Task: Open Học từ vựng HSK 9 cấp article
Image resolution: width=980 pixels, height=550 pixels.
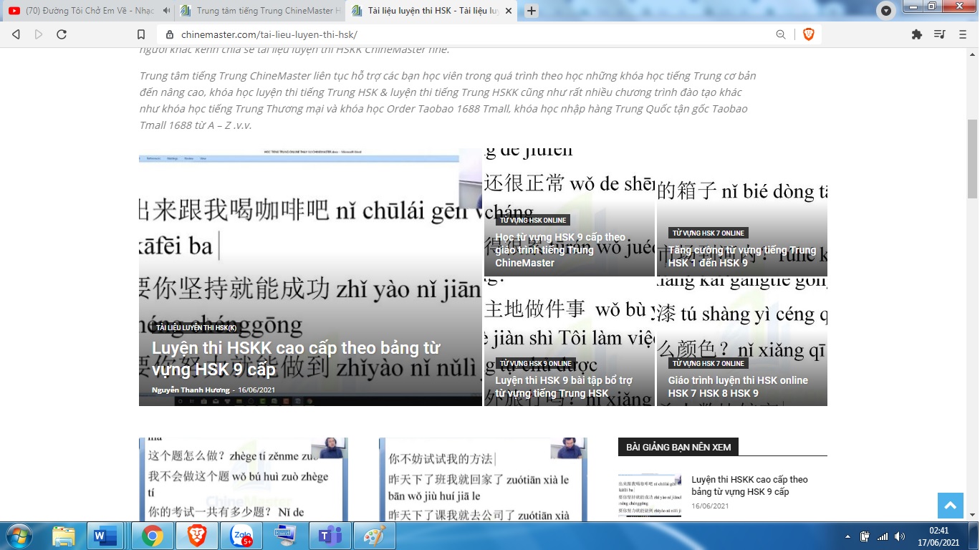Action: click(560, 250)
